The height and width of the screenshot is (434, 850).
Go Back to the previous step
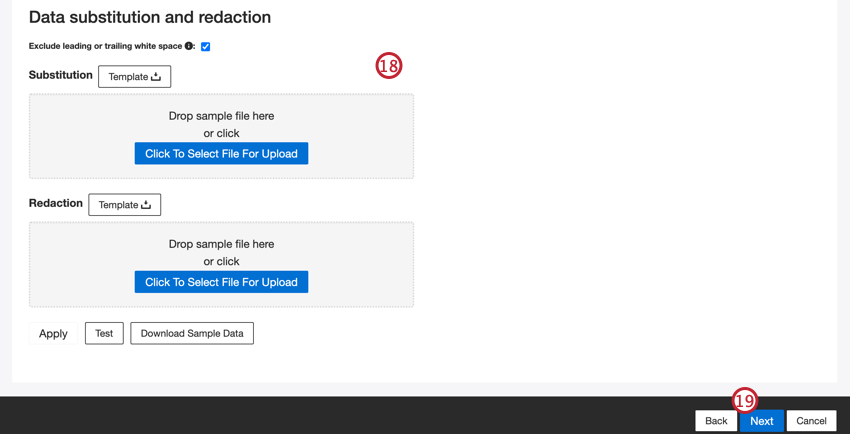tap(716, 421)
